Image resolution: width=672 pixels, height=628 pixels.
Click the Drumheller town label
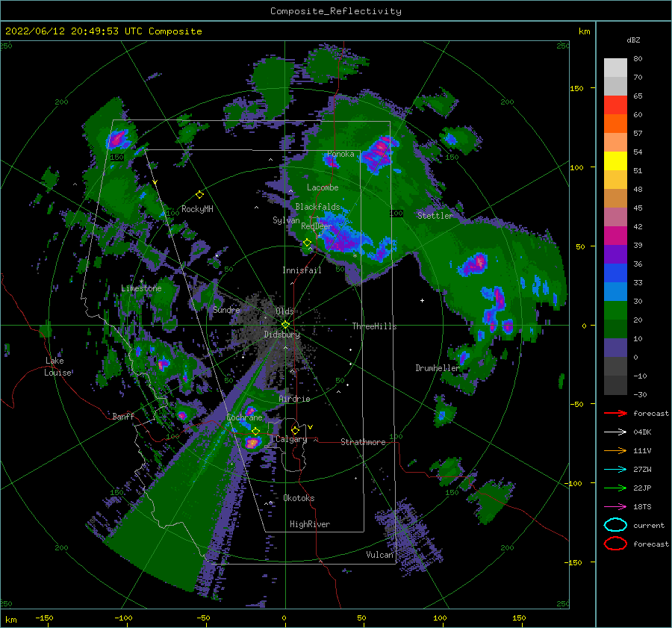click(438, 368)
